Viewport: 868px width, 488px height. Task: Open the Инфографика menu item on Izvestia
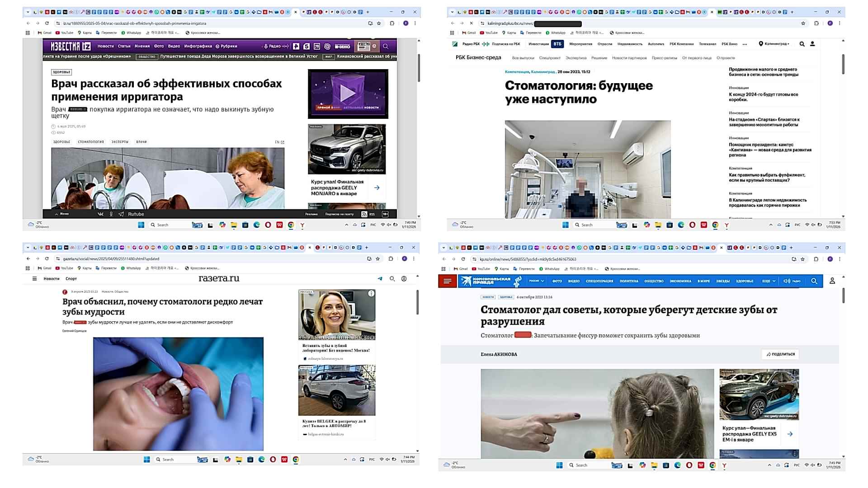click(x=198, y=46)
